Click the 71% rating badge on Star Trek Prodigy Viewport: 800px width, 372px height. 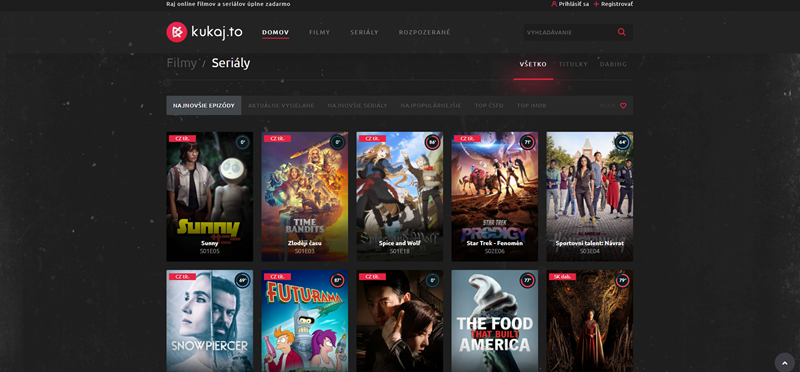(x=527, y=142)
